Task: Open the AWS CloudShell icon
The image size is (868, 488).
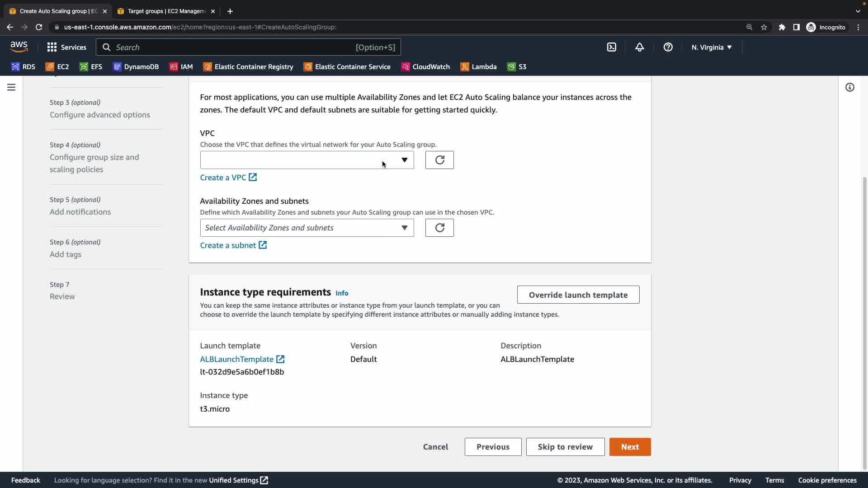Action: point(611,47)
